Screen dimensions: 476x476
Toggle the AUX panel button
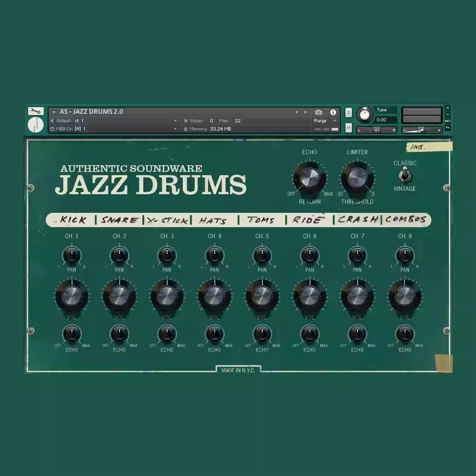[447, 121]
